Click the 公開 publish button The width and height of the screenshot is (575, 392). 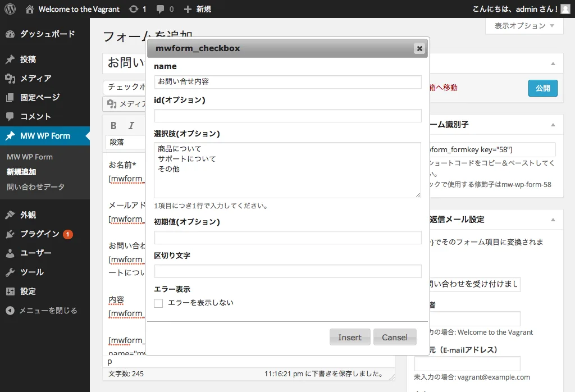coord(543,88)
